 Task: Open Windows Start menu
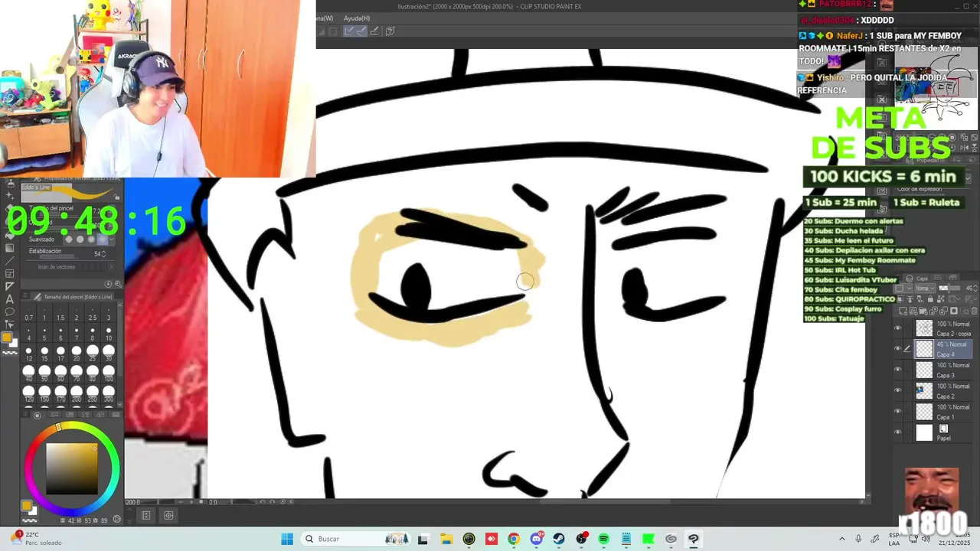tap(287, 539)
